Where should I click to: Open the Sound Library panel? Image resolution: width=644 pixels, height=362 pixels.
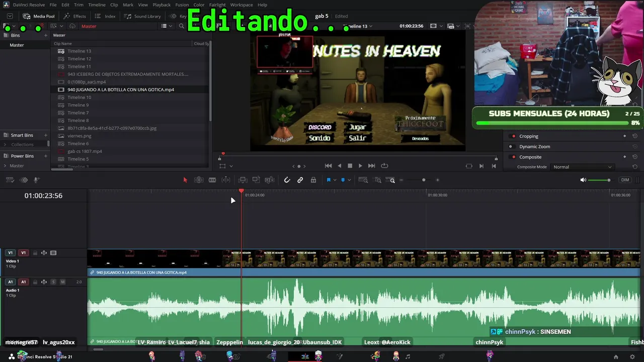(x=142, y=16)
